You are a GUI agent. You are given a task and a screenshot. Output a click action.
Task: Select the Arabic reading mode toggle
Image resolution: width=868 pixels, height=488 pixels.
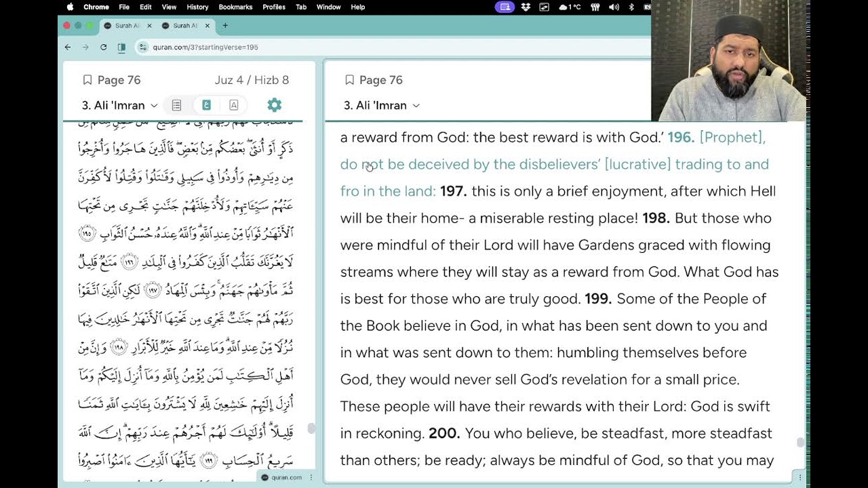[206, 105]
